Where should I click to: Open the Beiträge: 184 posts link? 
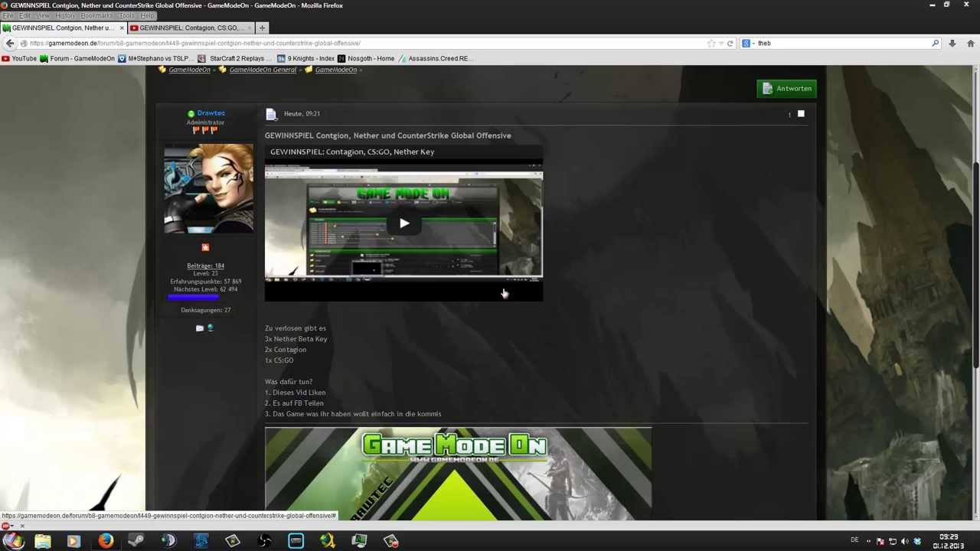tap(205, 266)
